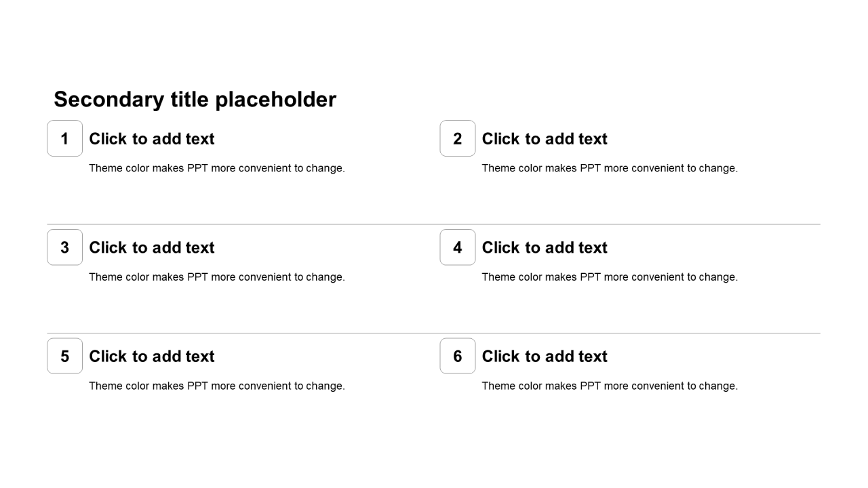Select the theme color description under item 4
Screen dimensions: 868x488
click(610, 277)
